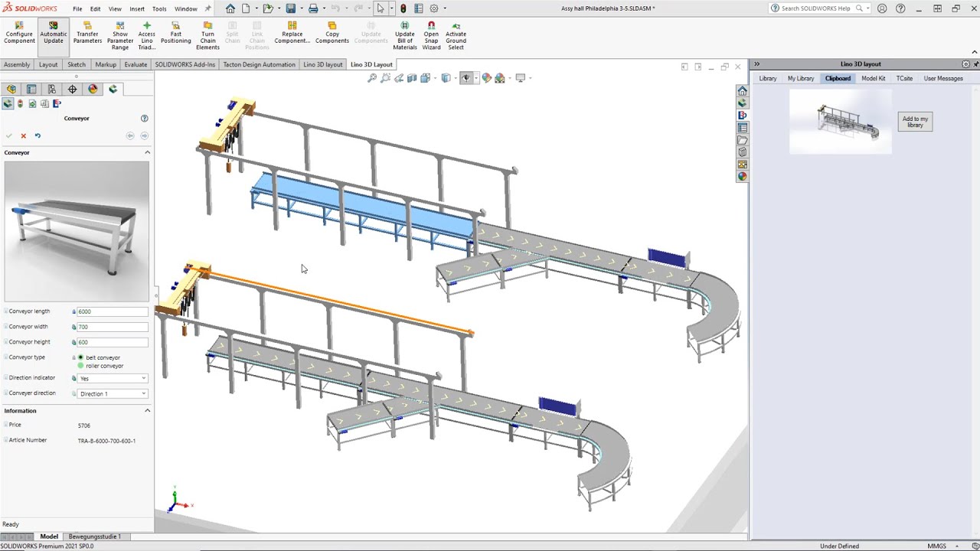Click the Configure Component tool
Image resolution: width=980 pixels, height=551 pixels.
(19, 33)
